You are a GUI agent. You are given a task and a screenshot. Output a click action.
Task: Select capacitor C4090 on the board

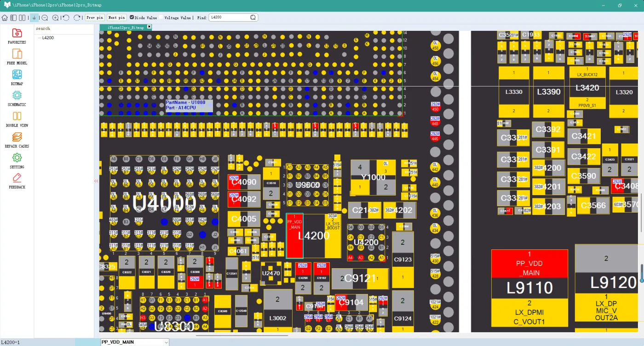244,182
